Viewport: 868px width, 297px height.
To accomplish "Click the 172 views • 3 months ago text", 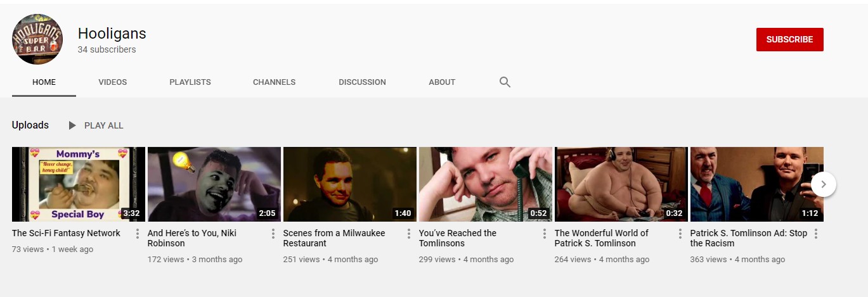I will coord(195,260).
